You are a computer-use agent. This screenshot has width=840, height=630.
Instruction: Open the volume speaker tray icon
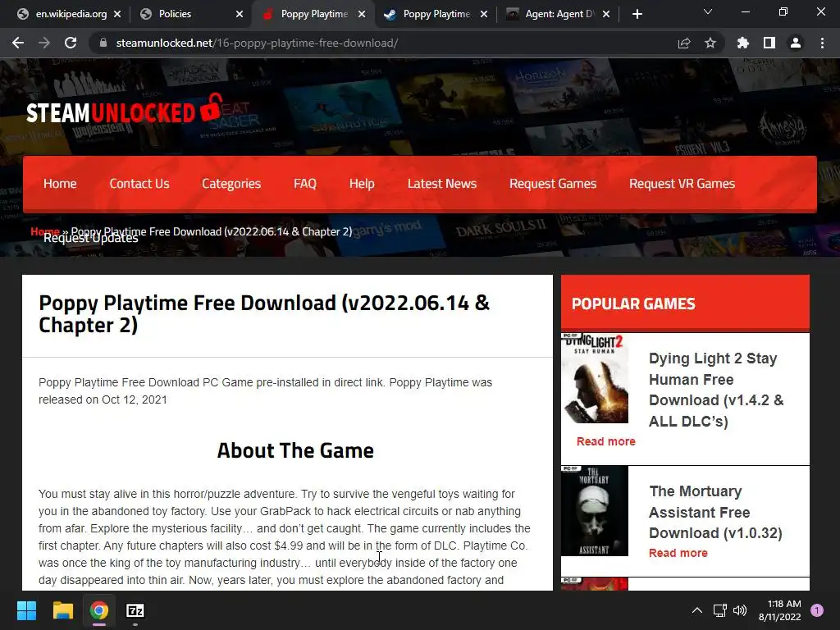(740, 610)
